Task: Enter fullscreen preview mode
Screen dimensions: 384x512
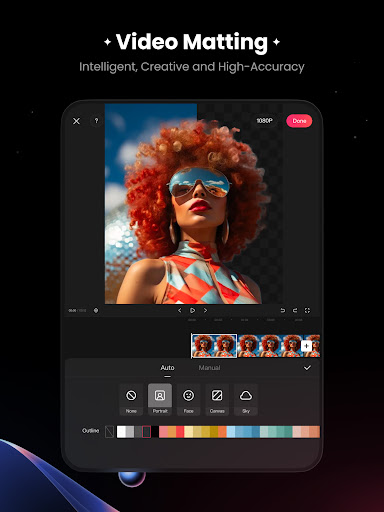Action: click(307, 310)
